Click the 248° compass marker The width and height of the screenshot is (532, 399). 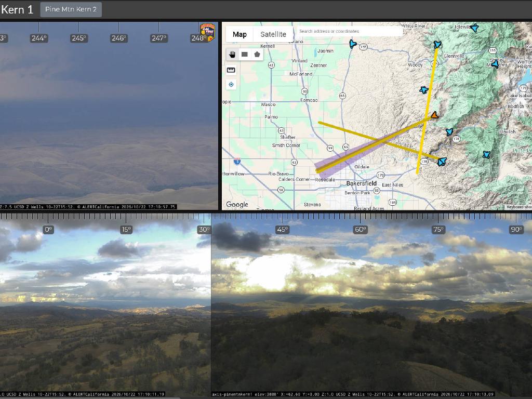point(198,38)
